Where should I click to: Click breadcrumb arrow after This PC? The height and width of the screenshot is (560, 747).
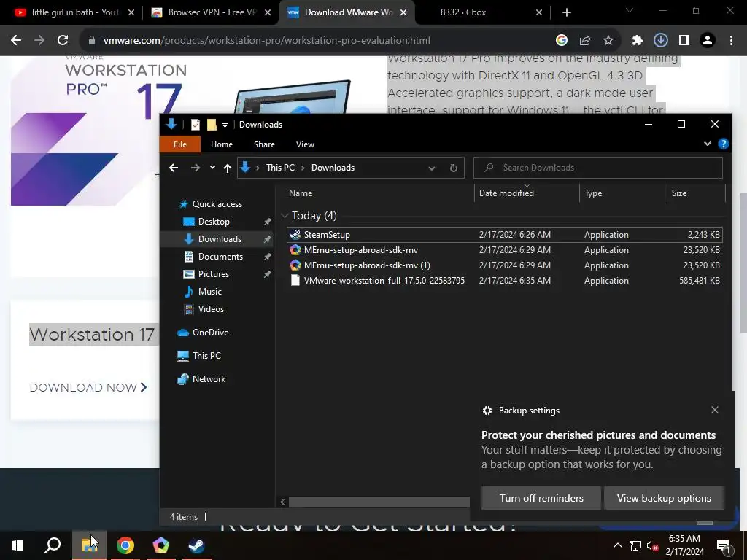[x=303, y=168]
